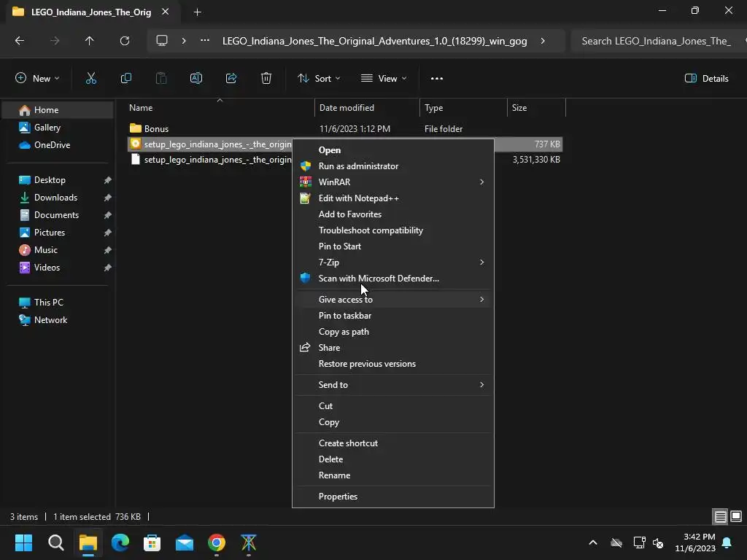Show hidden system tray icons chevron
Screen dimensions: 747x560
[593, 542]
